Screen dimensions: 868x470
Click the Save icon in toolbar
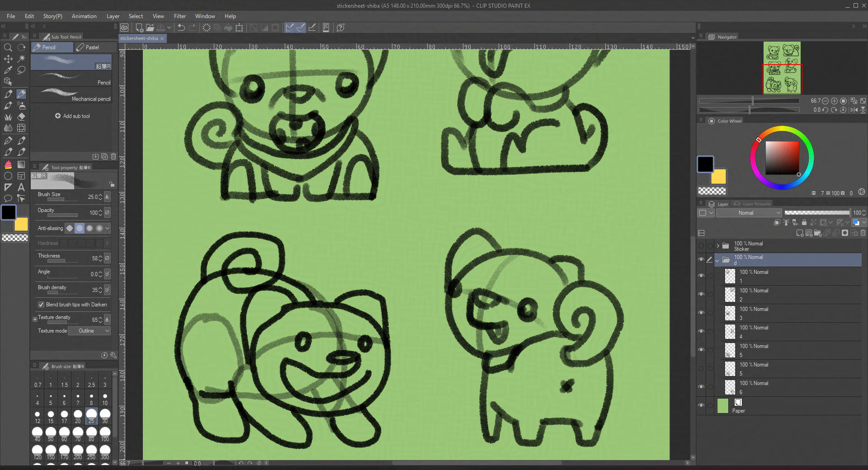click(x=160, y=28)
